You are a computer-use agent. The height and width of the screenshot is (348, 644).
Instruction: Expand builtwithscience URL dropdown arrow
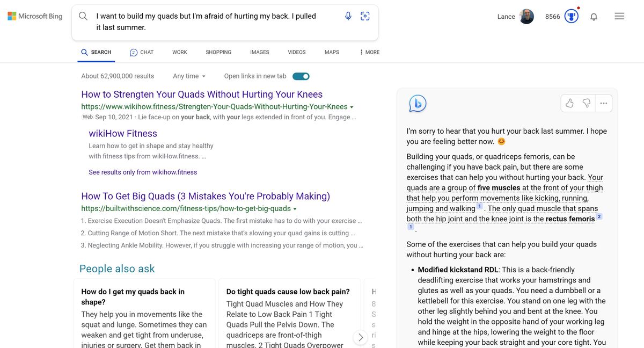click(x=295, y=209)
